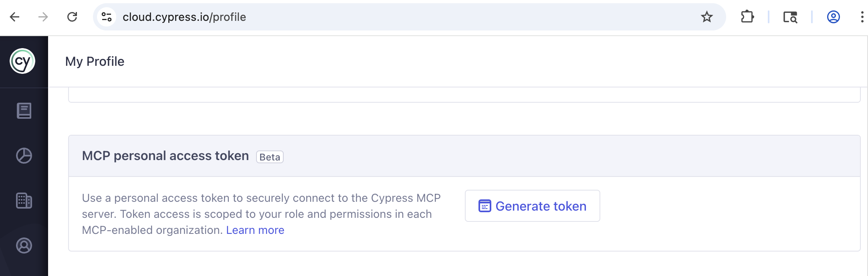The height and width of the screenshot is (276, 868).
Task: Reload the page with the refresh icon
Action: tap(72, 17)
